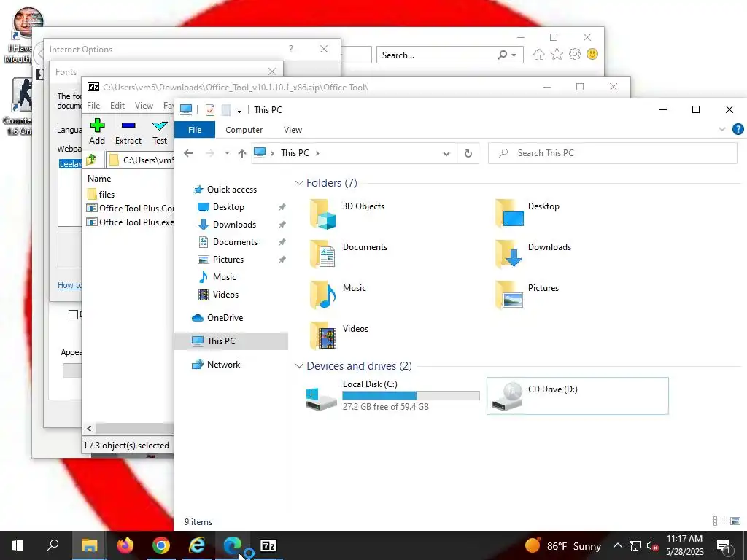Click the Properties quick access toolbar icon
Viewport: 747px width, 560px height.
[210, 110]
